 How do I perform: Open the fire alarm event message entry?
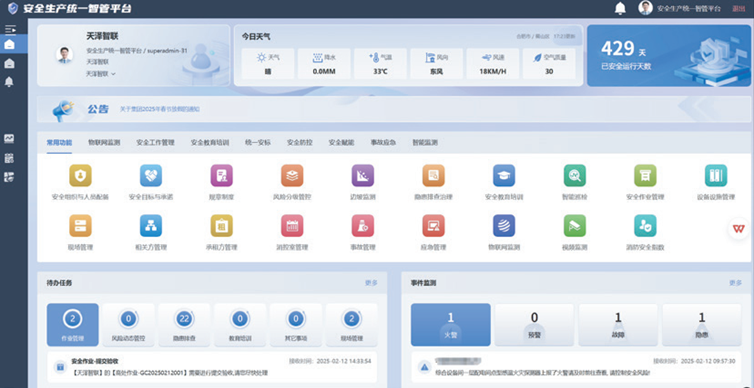(x=576, y=367)
